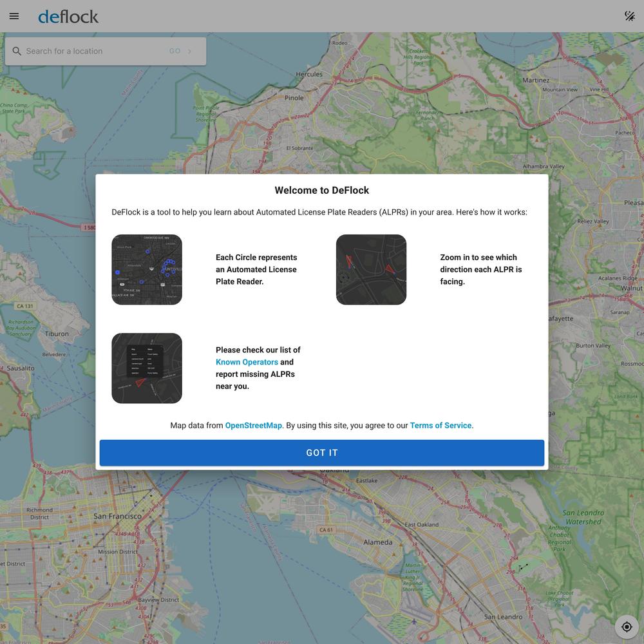This screenshot has height=644, width=644.
Task: Click the 'Martinez' map label
Action: point(536,80)
